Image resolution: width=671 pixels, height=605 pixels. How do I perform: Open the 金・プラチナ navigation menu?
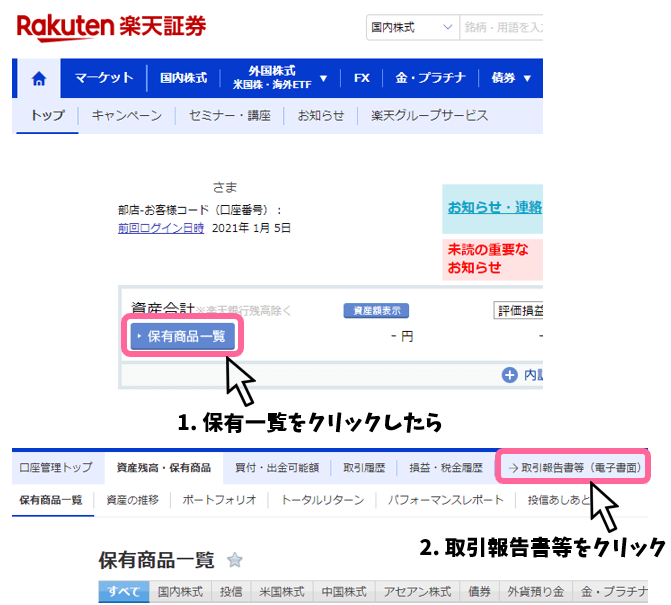point(431,78)
